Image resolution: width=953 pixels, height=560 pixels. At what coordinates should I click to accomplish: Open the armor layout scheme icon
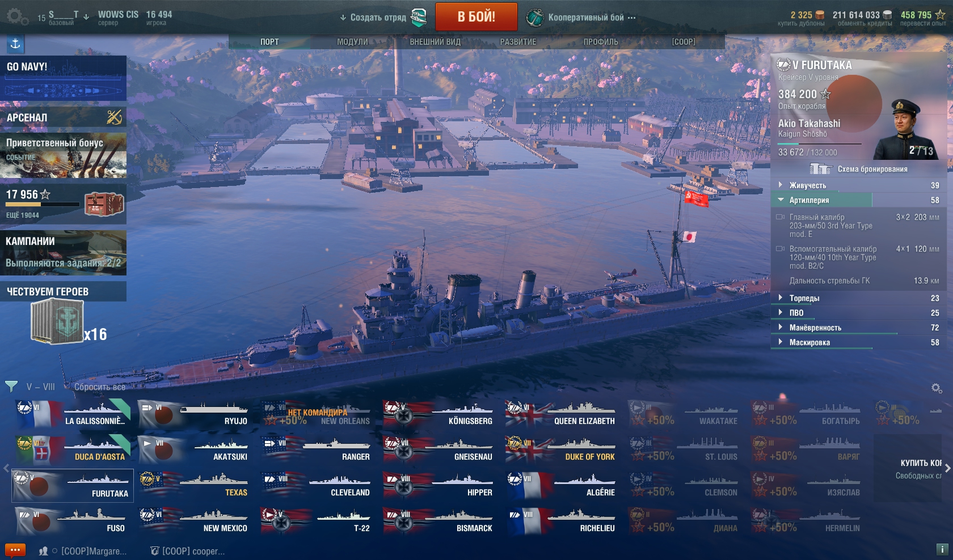(x=820, y=169)
